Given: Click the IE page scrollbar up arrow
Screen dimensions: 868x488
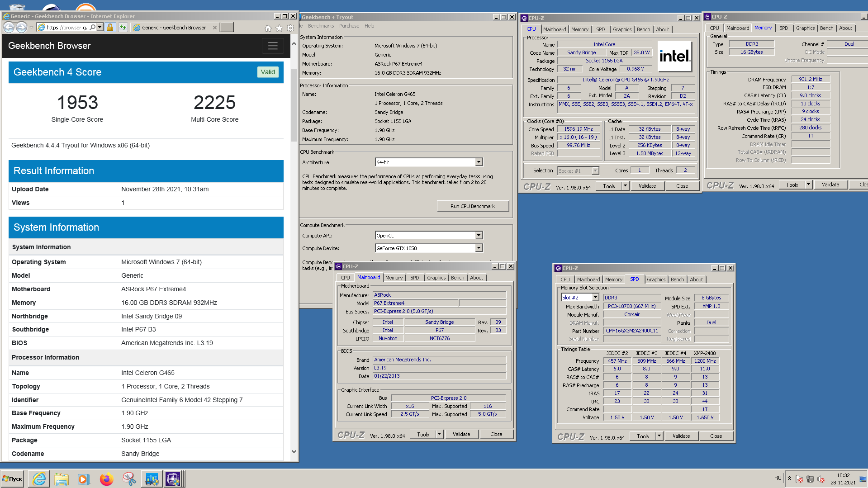Looking at the screenshot, I should pos(294,44).
